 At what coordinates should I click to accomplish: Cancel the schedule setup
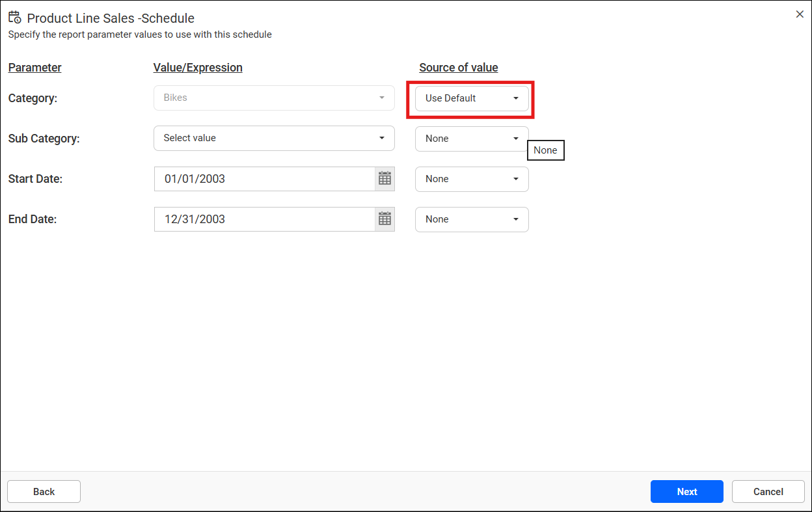[x=768, y=492]
